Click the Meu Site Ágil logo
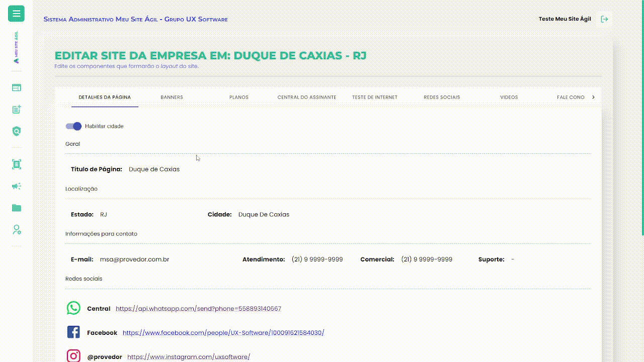Viewport: 644px width, 362px height. 16,48
